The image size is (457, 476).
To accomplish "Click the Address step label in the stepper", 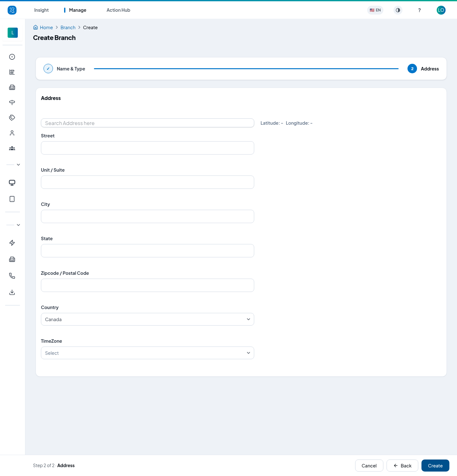I will (430, 69).
